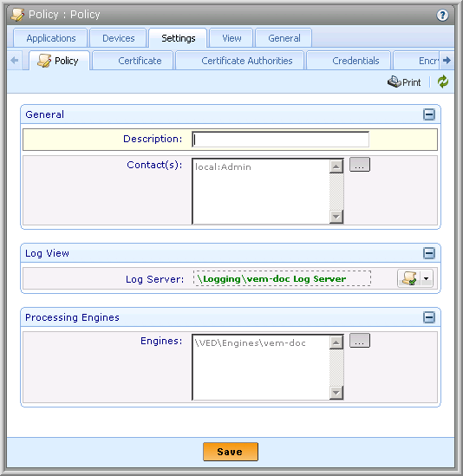
Task: Click the Print printer icon
Action: pos(395,82)
